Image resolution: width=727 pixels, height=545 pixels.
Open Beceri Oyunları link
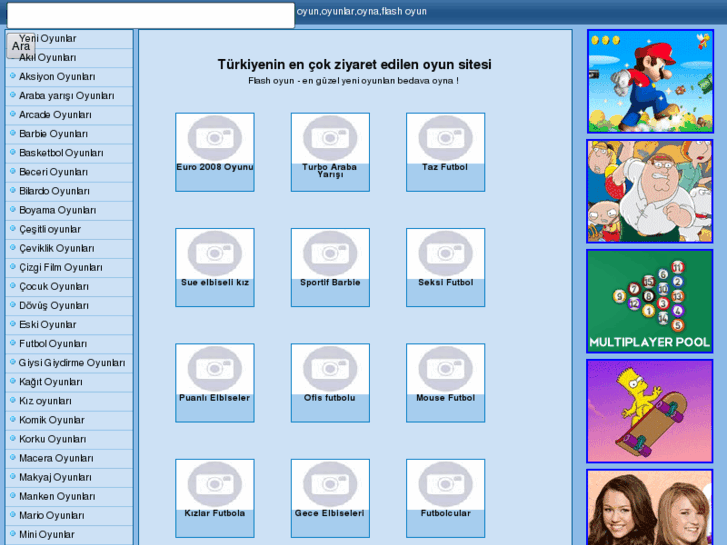tap(53, 172)
